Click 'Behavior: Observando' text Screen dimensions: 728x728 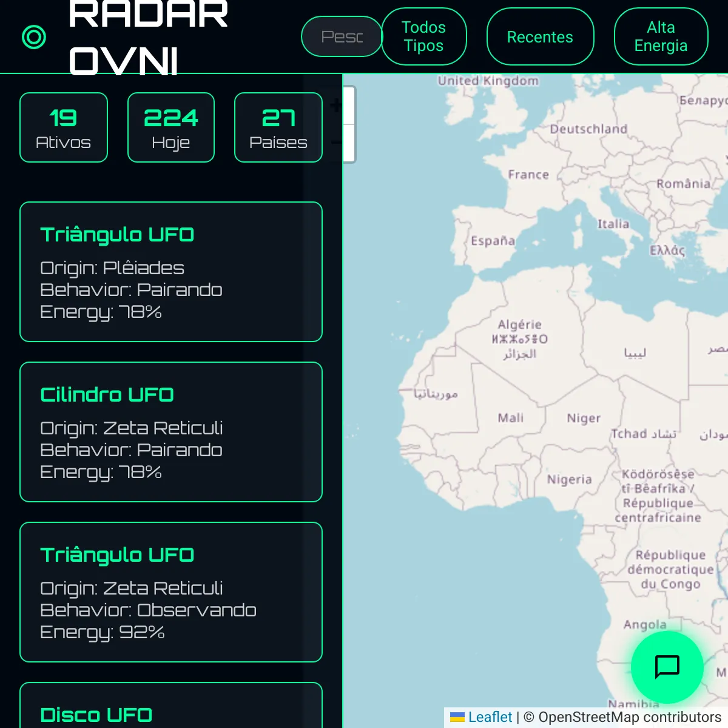[x=148, y=610]
